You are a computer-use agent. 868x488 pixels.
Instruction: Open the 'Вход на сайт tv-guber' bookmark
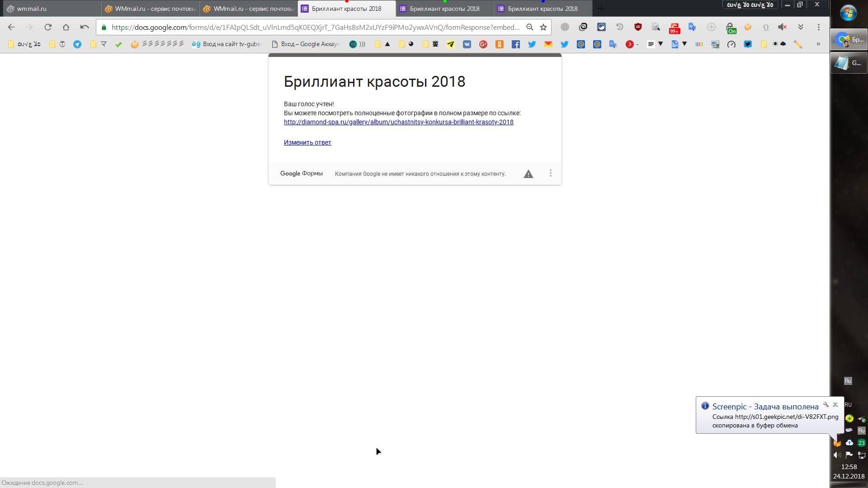[227, 44]
